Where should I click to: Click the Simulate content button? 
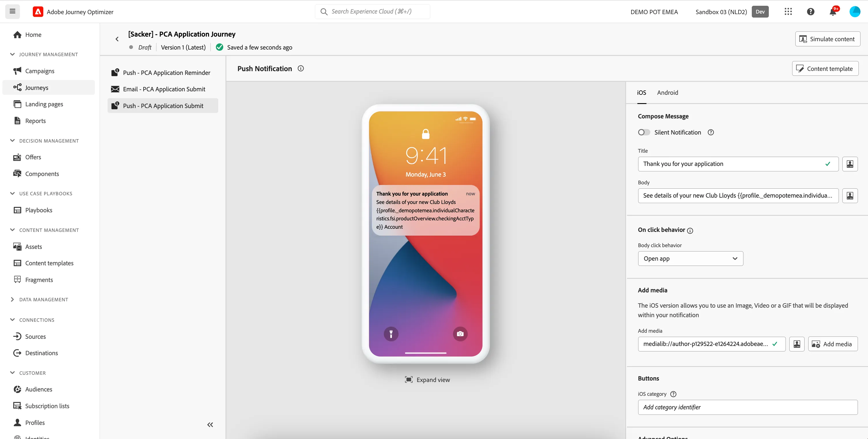pos(827,39)
